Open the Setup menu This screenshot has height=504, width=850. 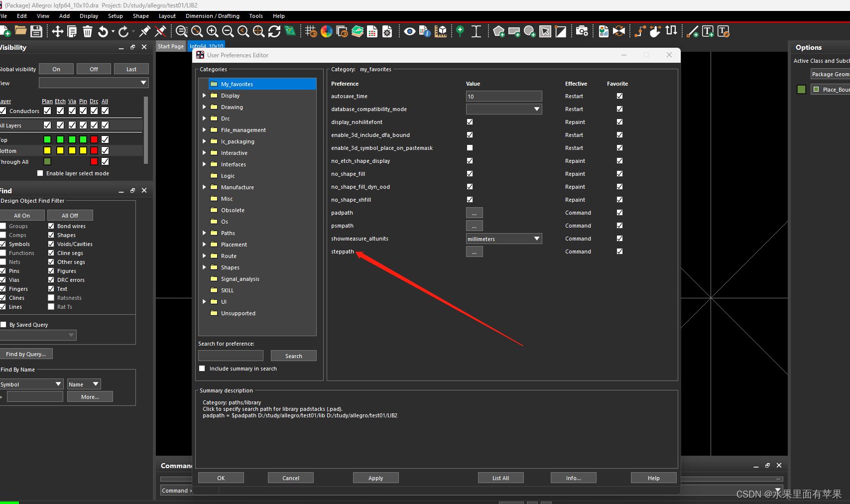[x=115, y=16]
